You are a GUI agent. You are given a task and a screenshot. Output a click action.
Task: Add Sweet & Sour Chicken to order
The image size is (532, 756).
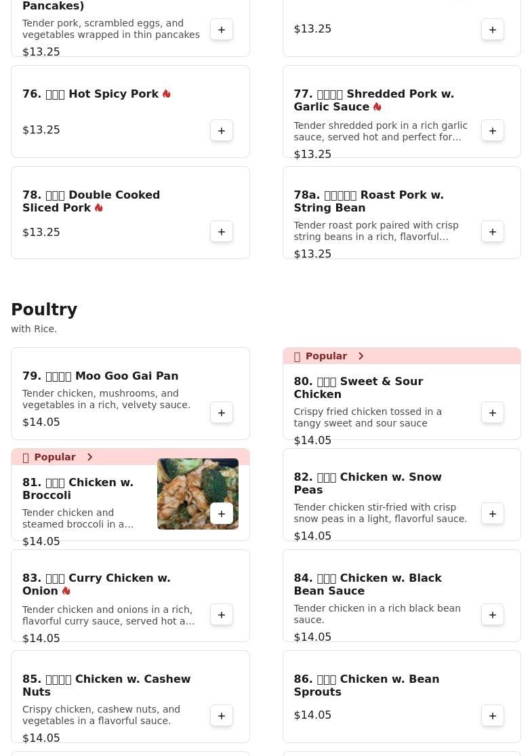pos(493,412)
